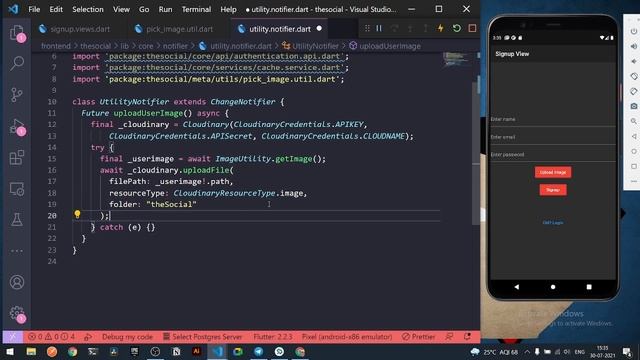Viewport: 640px width, 360px height.
Task: Open the Explorer view in the activity bar
Action: tap(17, 32)
